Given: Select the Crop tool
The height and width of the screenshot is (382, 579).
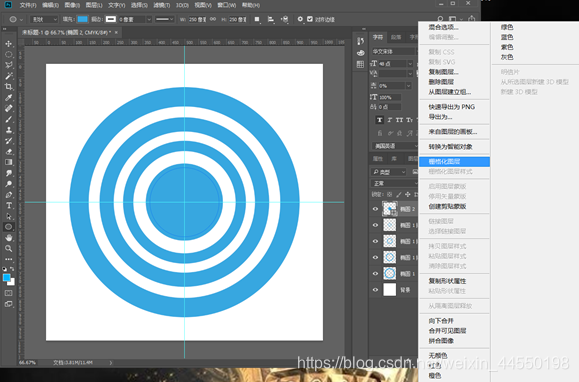Looking at the screenshot, I should click(8, 87).
